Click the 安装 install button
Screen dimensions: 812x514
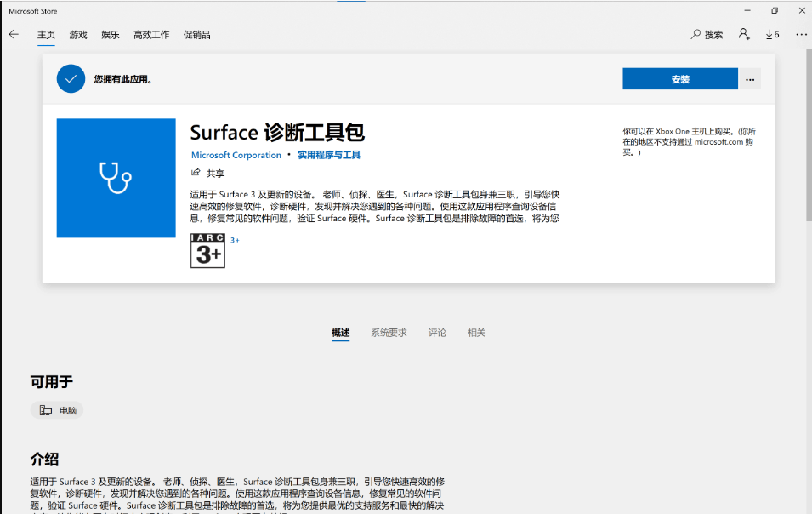point(680,79)
